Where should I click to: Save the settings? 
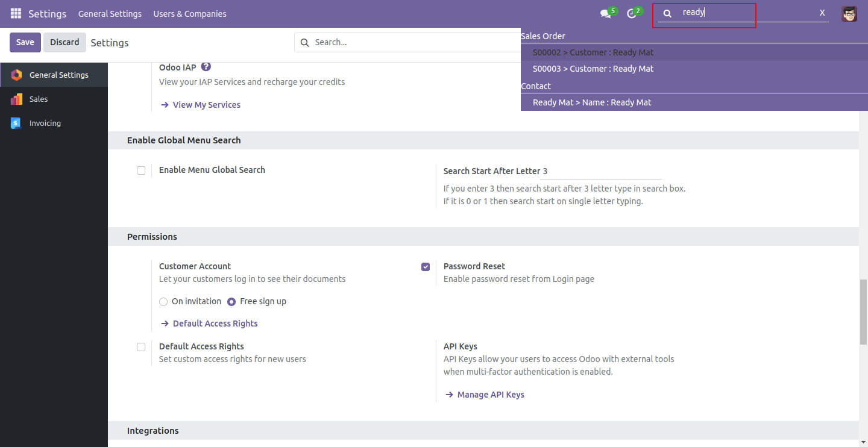point(25,42)
